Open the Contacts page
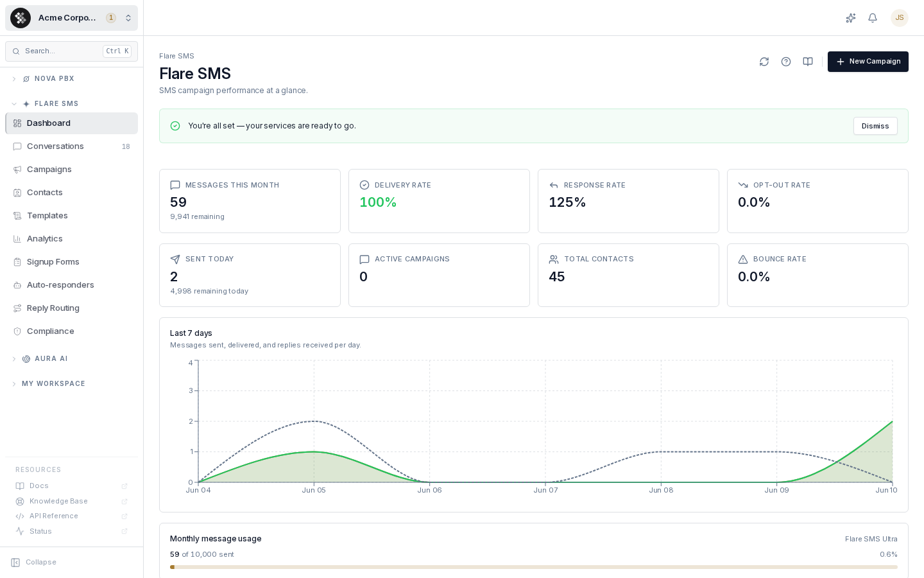 point(71,193)
